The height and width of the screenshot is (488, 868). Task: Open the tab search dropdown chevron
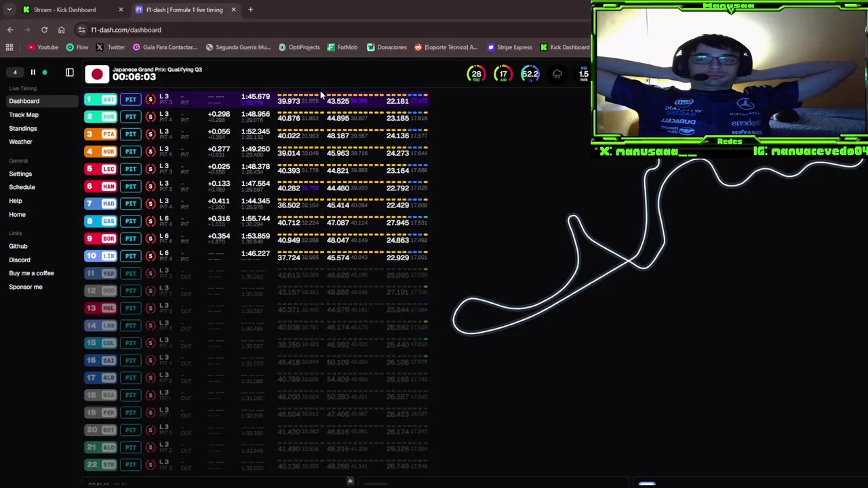(9, 9)
